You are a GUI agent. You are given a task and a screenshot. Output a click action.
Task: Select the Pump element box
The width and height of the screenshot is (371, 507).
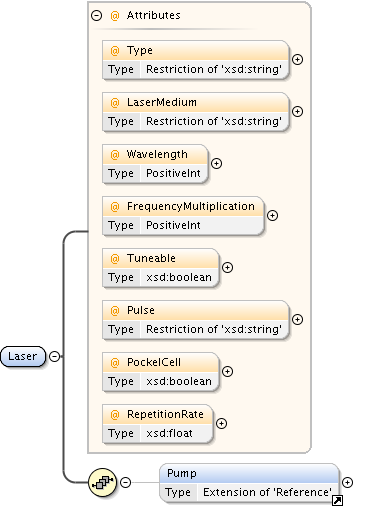249,483
